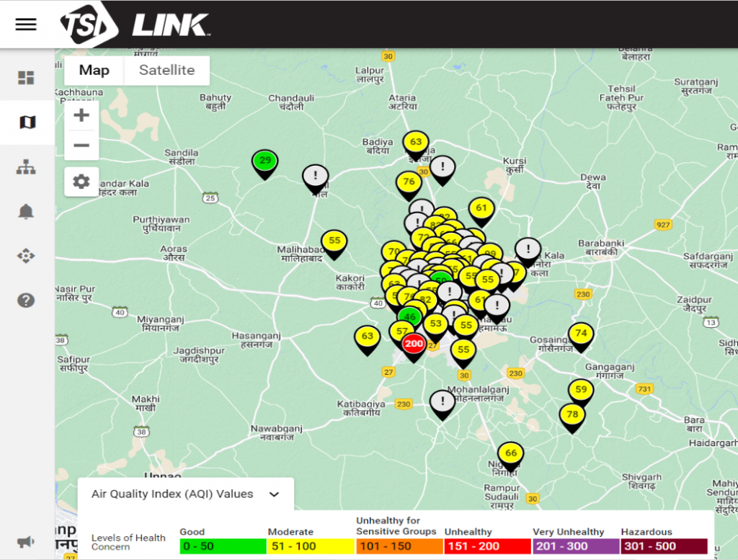This screenshot has width=738, height=560.
Task: Click the red 200 AQI marker
Action: 414,345
